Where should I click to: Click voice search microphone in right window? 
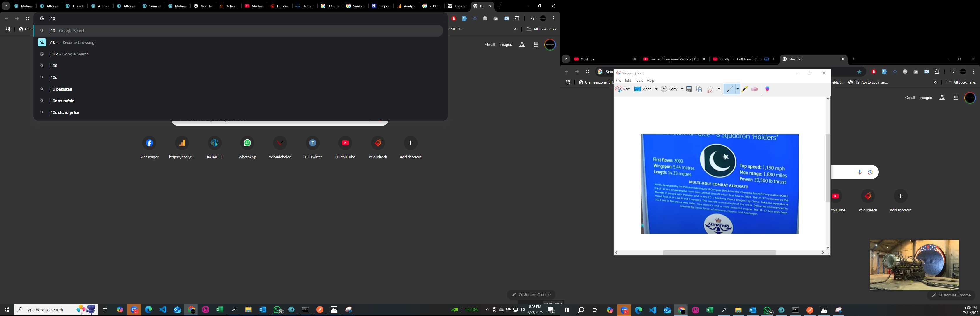tap(860, 173)
